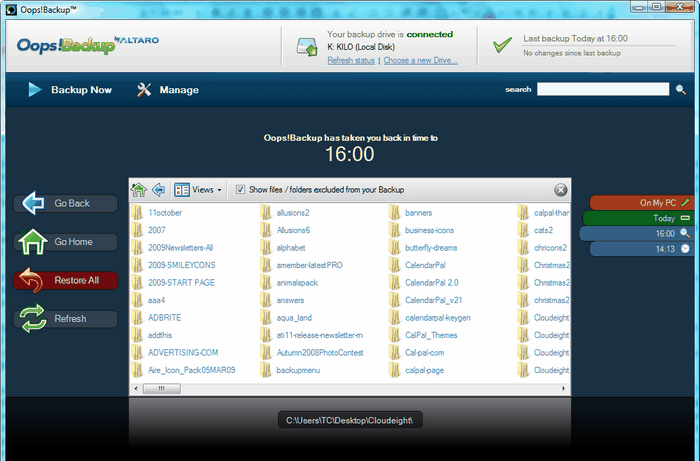
Task: Select butterfly-dreams folder name
Action: pos(431,248)
